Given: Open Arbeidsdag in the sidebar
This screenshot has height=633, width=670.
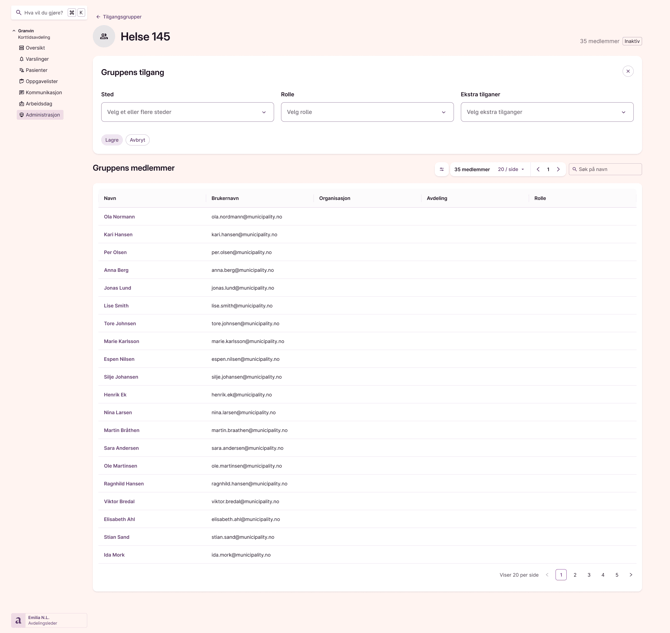Looking at the screenshot, I should tap(38, 104).
